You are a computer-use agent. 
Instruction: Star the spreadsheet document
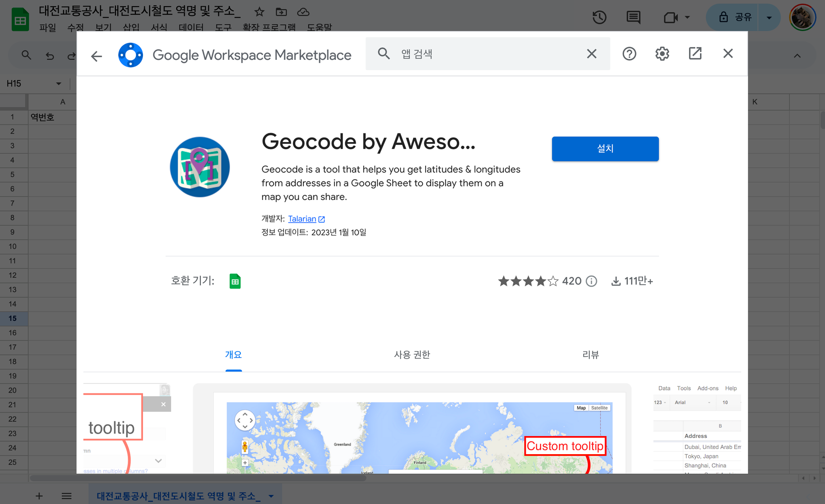tap(259, 12)
